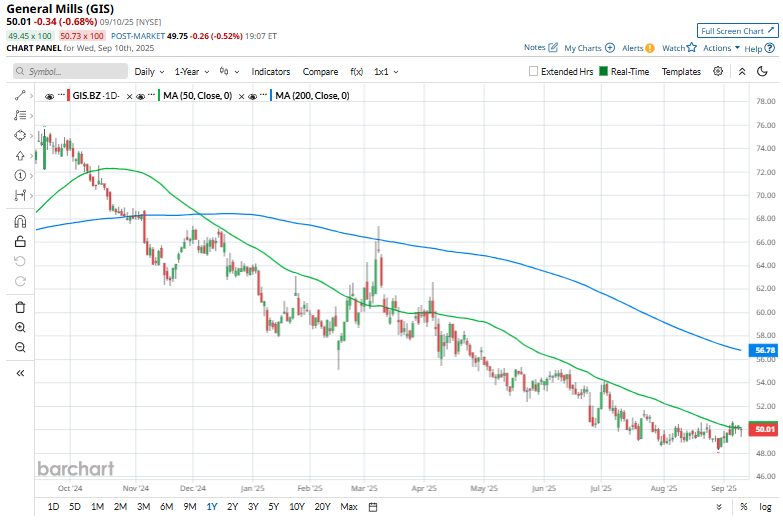The width and height of the screenshot is (783, 525).
Task: Toggle log scale button
Action: coord(765,507)
